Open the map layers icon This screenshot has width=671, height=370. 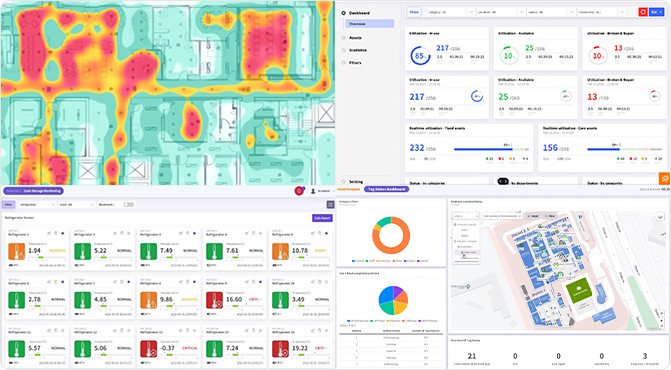tap(660, 217)
